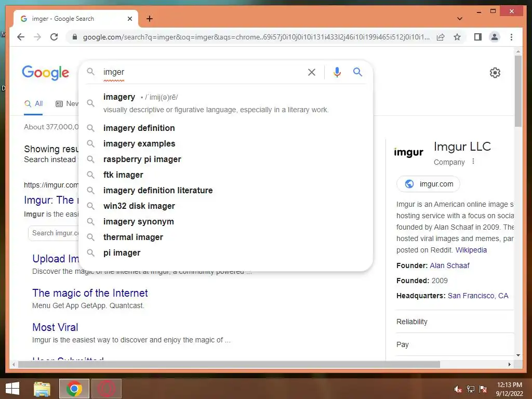The image size is (532, 399).
Task: Click the horizontal scrollbar thumb
Action: (229, 364)
